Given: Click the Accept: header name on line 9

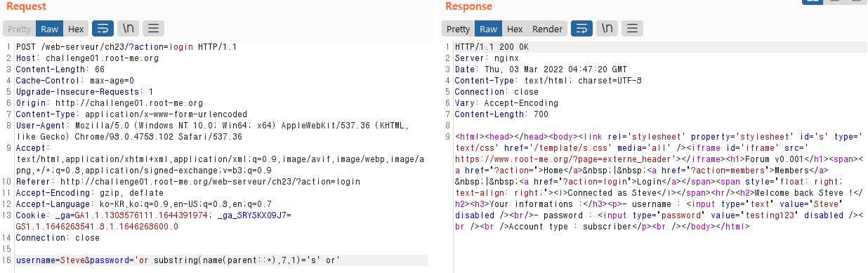Looking at the screenshot, I should pos(32,148).
